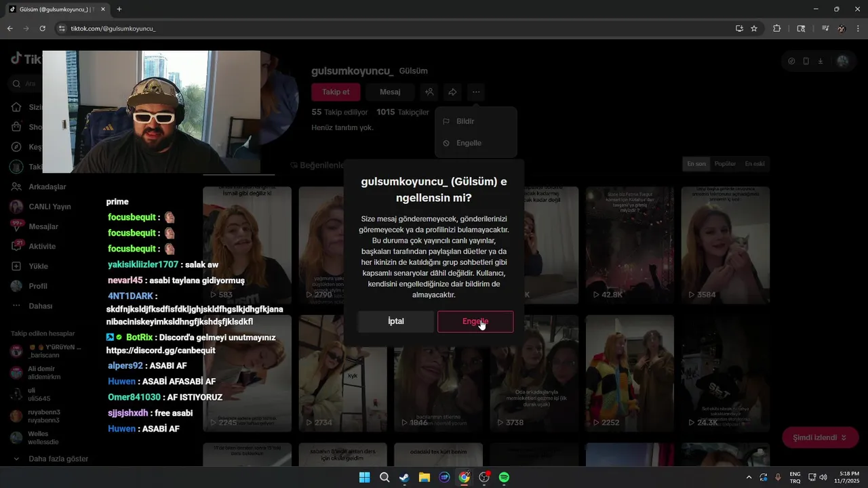Click the Arkadaşlar people icon in sidebar
This screenshot has height=488, width=868.
(16, 186)
